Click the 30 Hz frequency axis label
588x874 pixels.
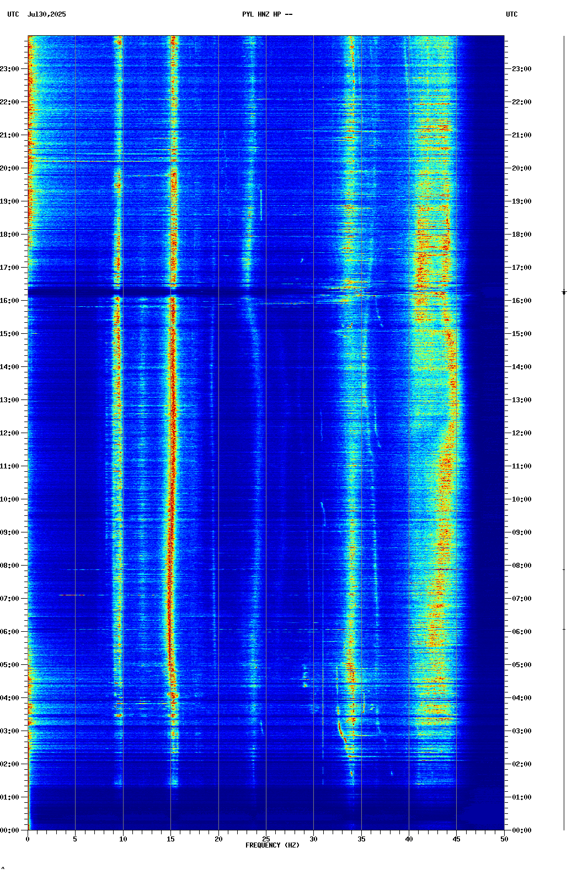point(313,839)
